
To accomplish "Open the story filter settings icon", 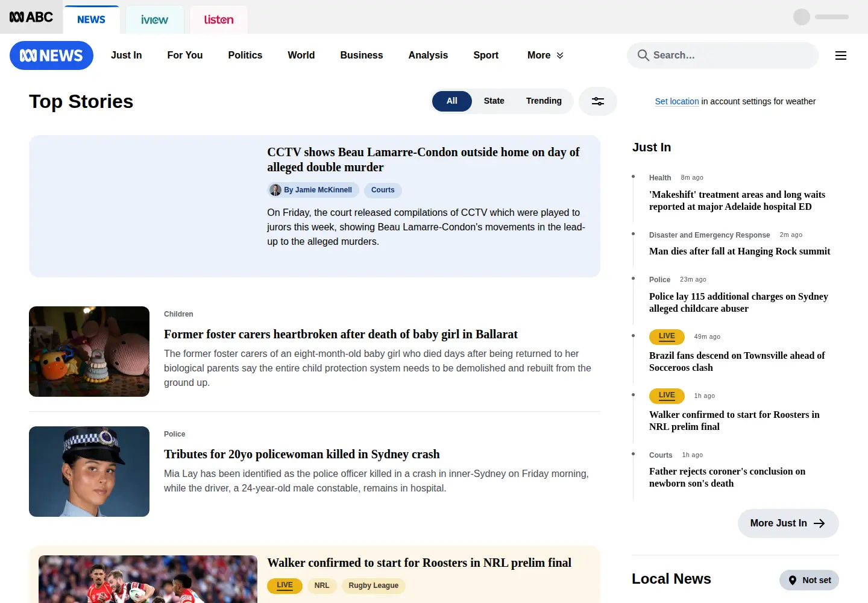I will pyautogui.click(x=598, y=101).
